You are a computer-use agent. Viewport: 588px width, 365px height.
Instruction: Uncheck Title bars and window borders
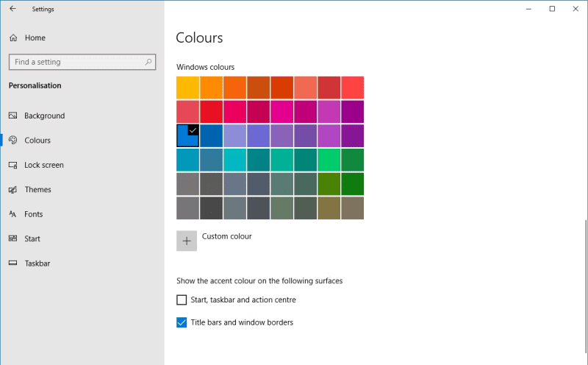[182, 322]
